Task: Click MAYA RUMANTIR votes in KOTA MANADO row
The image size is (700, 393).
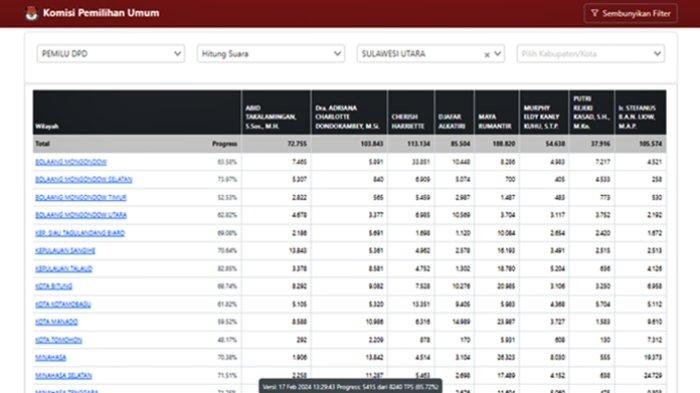Action: 506,322
